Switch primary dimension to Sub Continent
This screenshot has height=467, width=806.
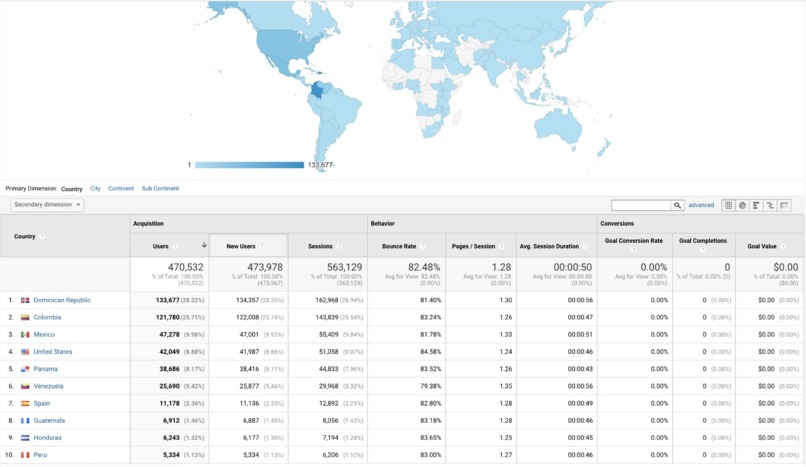click(x=160, y=189)
